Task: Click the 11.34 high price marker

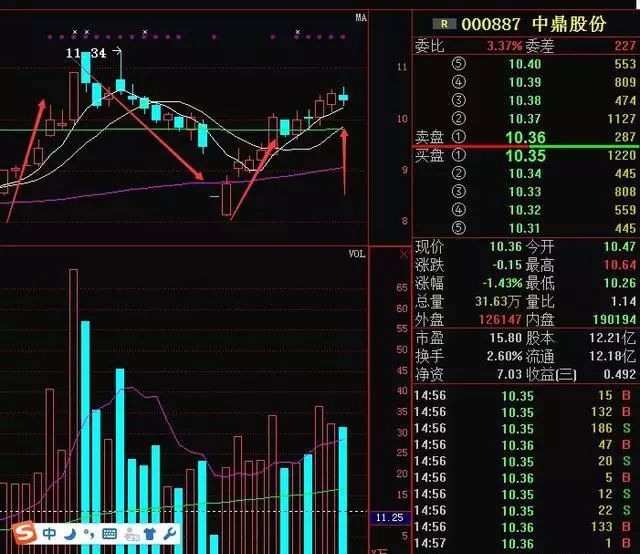Action: (x=86, y=53)
